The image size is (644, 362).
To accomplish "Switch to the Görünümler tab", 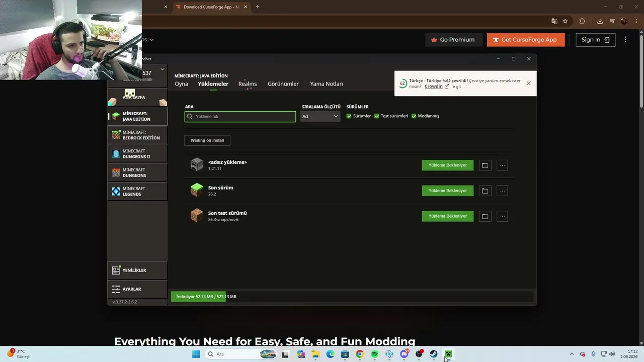I will pyautogui.click(x=283, y=84).
